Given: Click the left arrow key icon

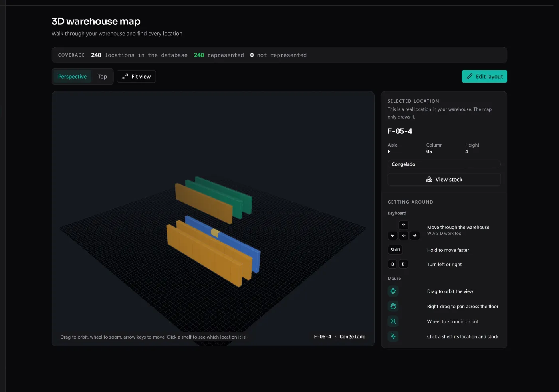Looking at the screenshot, I should pos(392,236).
